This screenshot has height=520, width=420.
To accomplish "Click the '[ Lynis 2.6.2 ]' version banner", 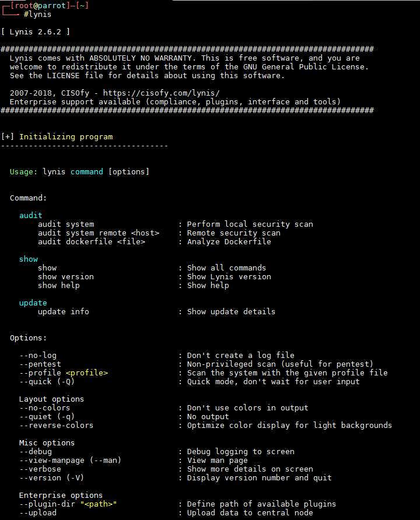I will pos(36,32).
